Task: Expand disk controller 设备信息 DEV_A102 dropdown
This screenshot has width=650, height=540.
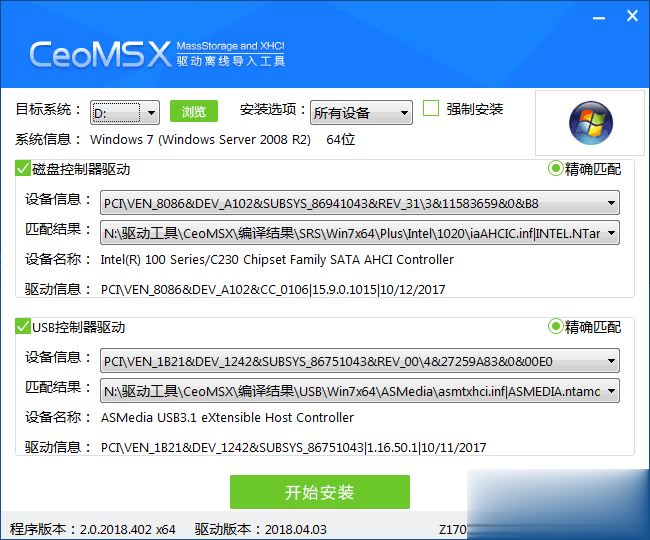Action: tap(360, 203)
